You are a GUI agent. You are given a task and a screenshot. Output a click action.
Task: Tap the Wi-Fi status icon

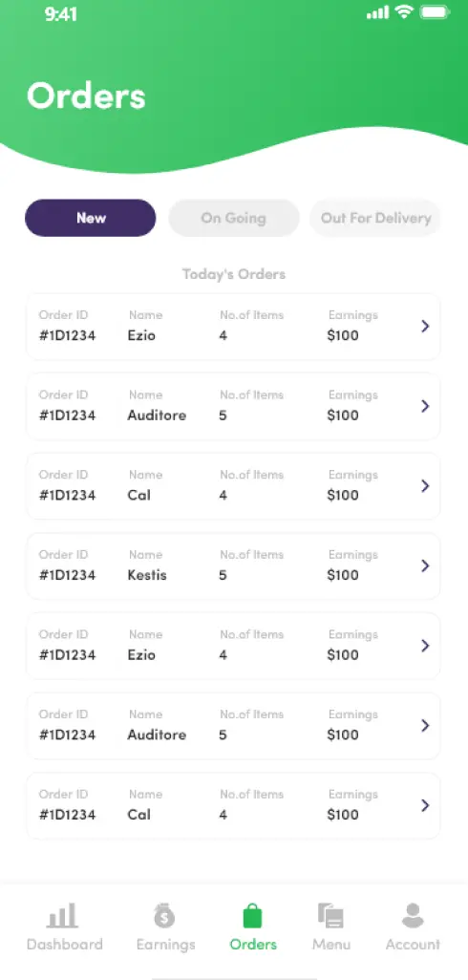[405, 11]
